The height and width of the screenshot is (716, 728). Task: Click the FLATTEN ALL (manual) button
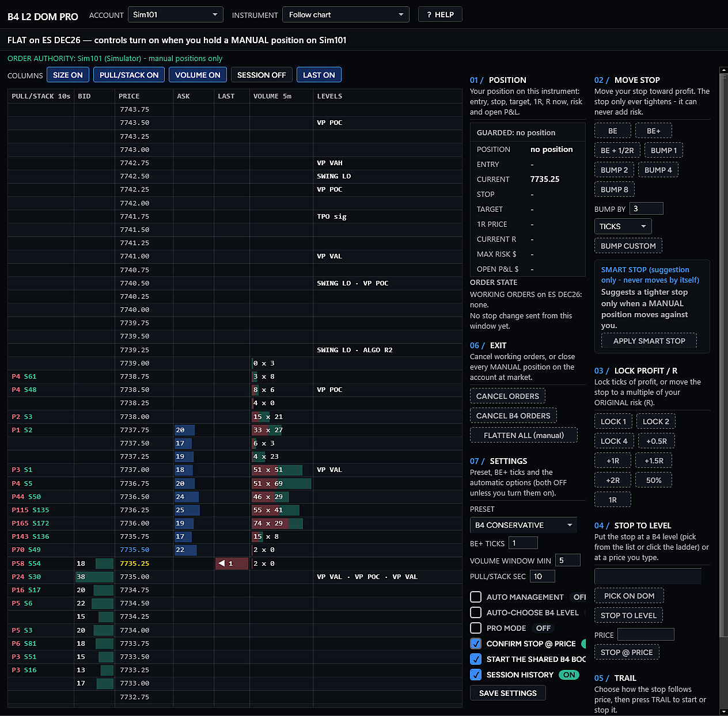point(524,435)
